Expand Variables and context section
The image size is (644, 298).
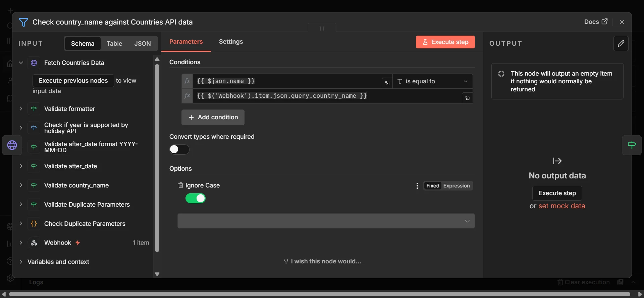(x=21, y=262)
